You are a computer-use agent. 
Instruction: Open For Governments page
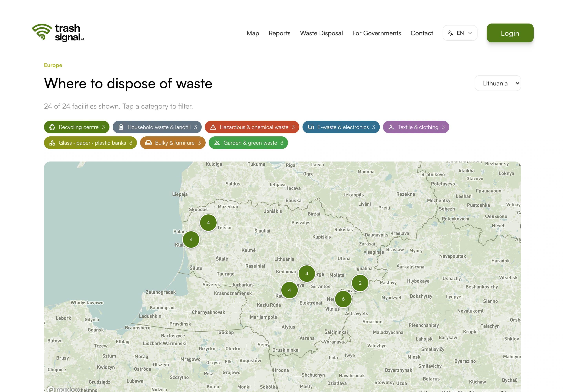click(x=376, y=33)
